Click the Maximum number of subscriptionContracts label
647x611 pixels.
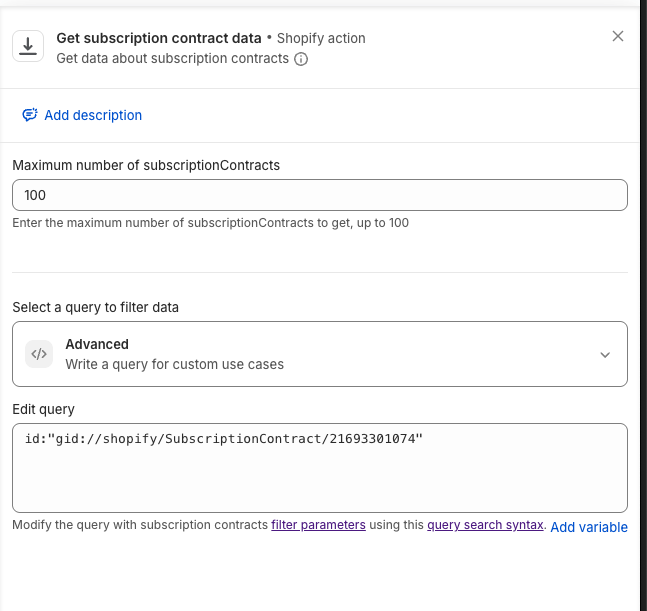(x=146, y=165)
